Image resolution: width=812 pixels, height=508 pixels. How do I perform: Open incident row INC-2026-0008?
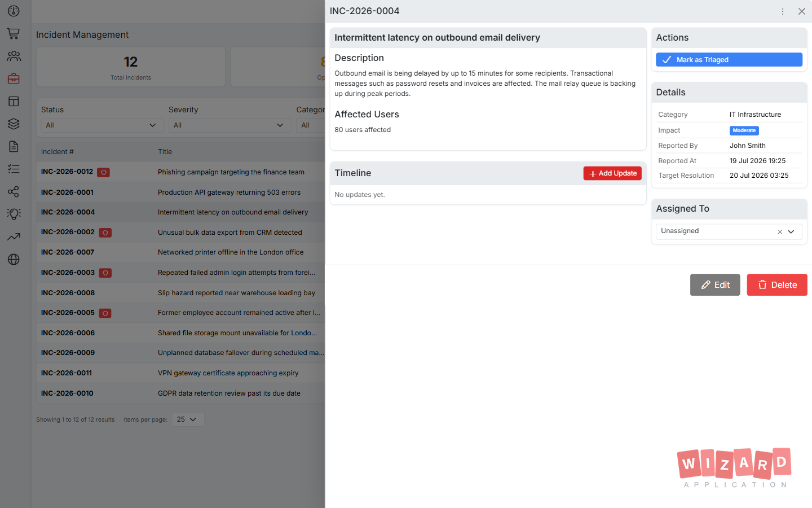point(181,293)
